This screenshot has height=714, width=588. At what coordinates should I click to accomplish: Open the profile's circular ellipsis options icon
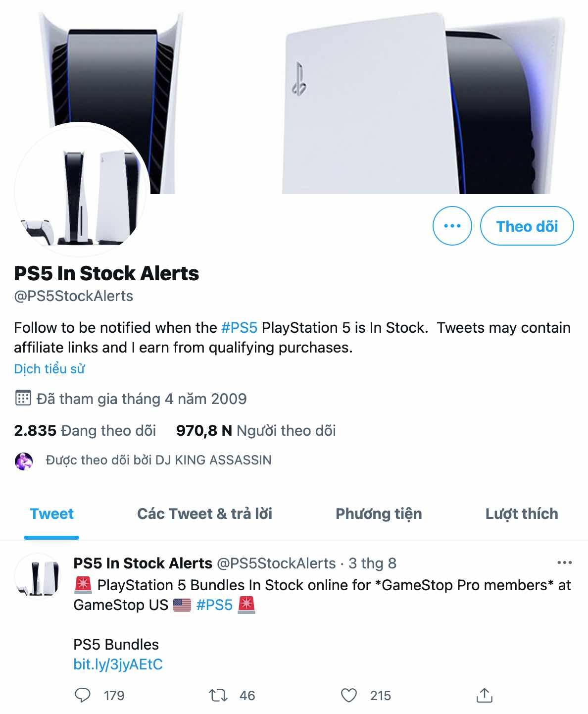[x=451, y=226]
